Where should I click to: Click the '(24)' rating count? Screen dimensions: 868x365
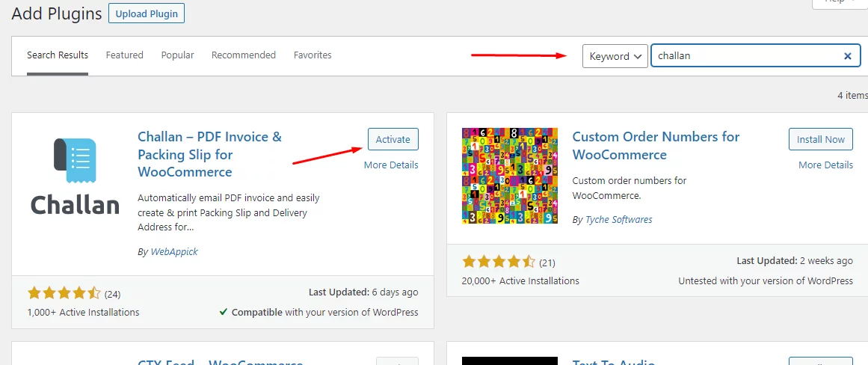click(x=112, y=293)
